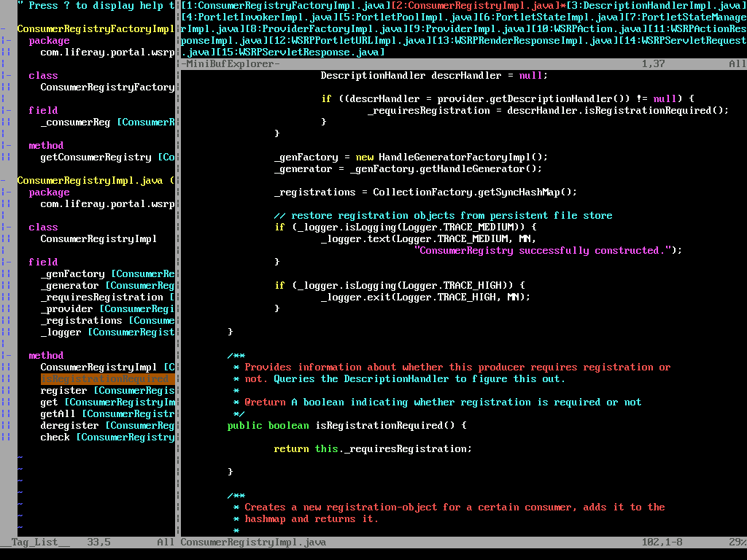Toggle fold marker beside class in ConsumerRegistryFactoryImpl
This screenshot has width=747, height=560.
(x=6, y=76)
